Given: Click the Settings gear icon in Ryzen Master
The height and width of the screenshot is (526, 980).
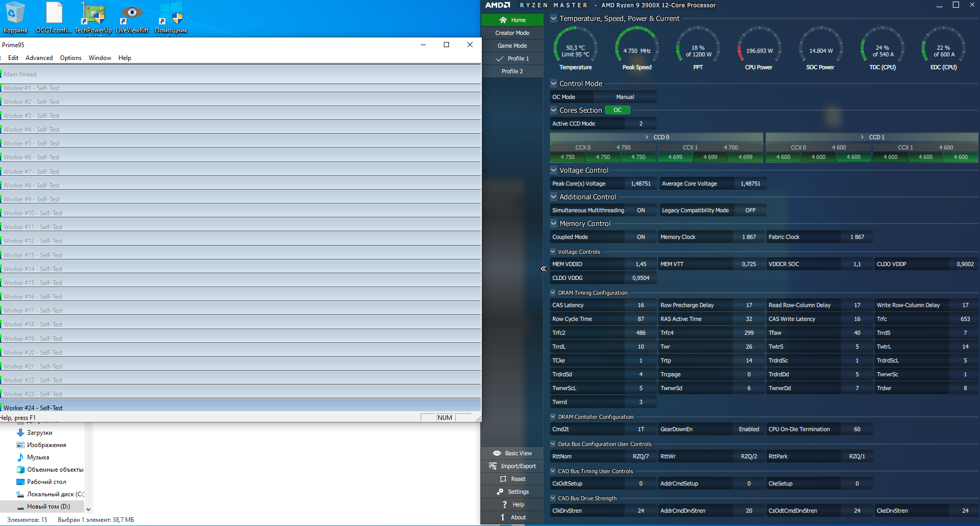Looking at the screenshot, I should (x=500, y=492).
